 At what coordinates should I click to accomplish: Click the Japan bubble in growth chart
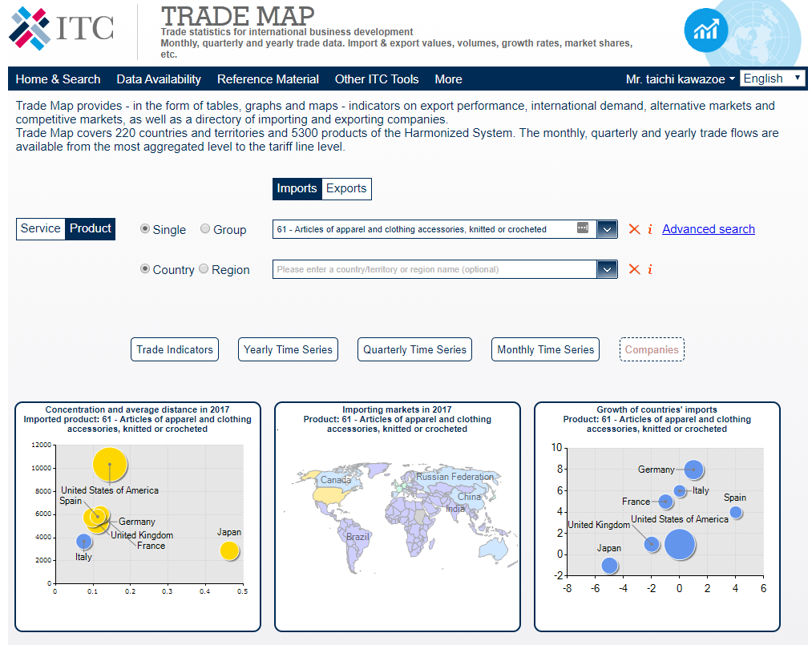coord(609,566)
